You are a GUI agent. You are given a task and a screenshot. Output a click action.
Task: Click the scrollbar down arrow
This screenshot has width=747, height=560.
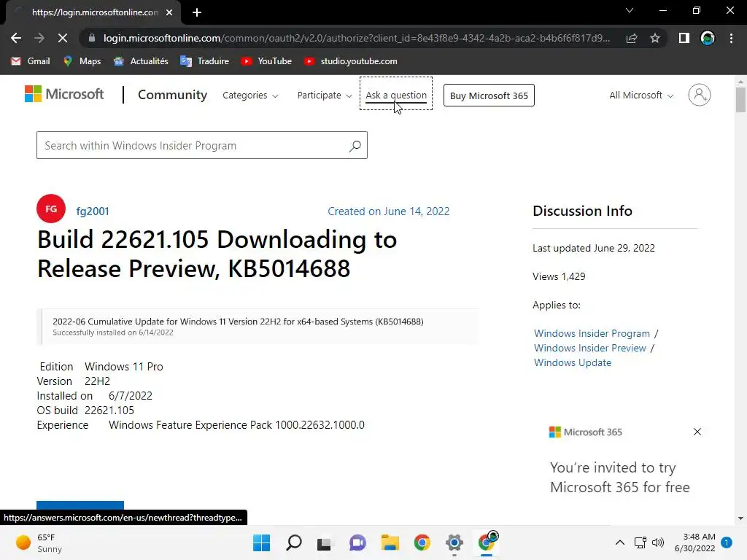[740, 518]
